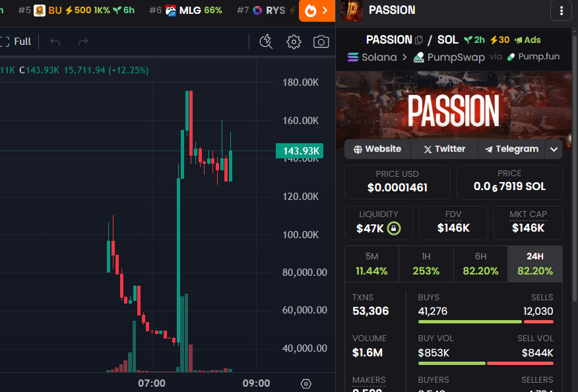Select the 6H timeframe tab
The image size is (578, 392).
[481, 264]
